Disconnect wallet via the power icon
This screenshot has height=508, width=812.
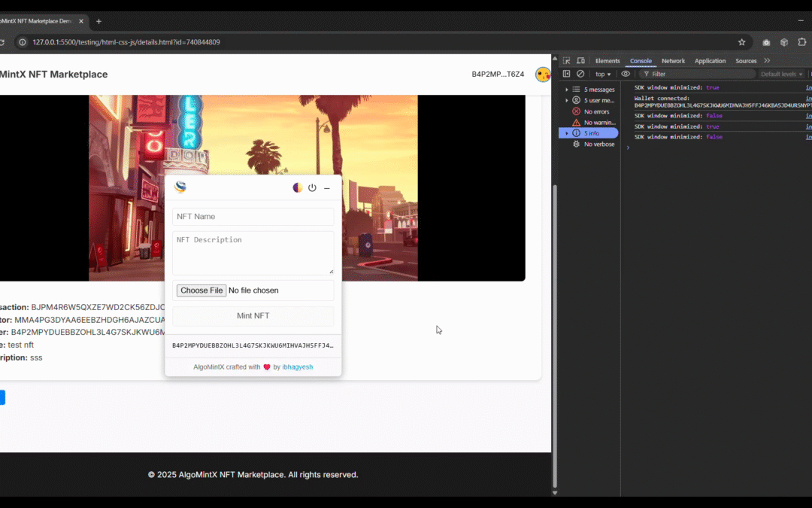click(x=312, y=187)
